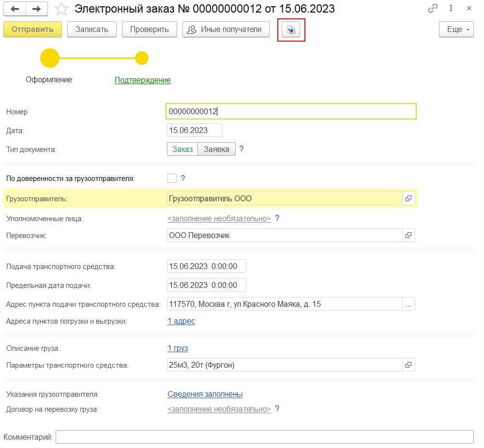This screenshot has height=448, width=484.
Task: Select Заявка document type
Action: (x=216, y=149)
